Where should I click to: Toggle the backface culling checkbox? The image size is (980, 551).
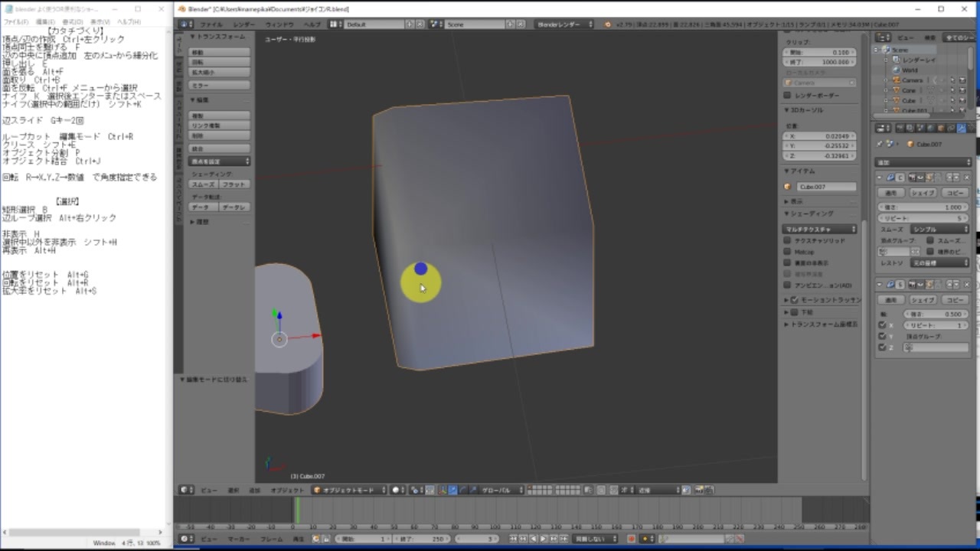(787, 262)
